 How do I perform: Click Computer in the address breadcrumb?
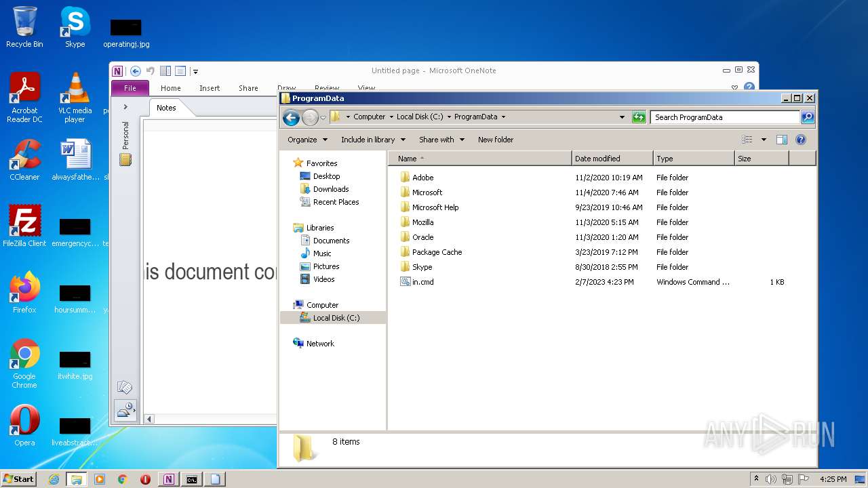coord(369,117)
